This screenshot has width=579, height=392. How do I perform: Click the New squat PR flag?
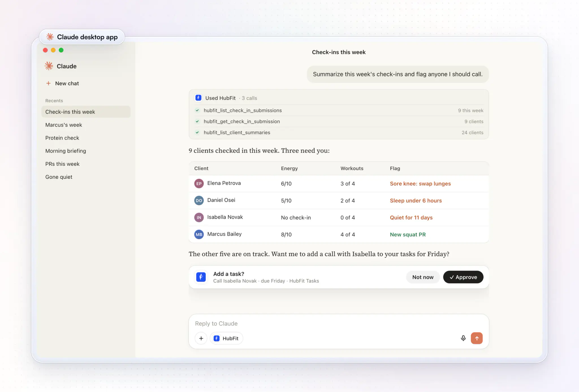pos(408,234)
